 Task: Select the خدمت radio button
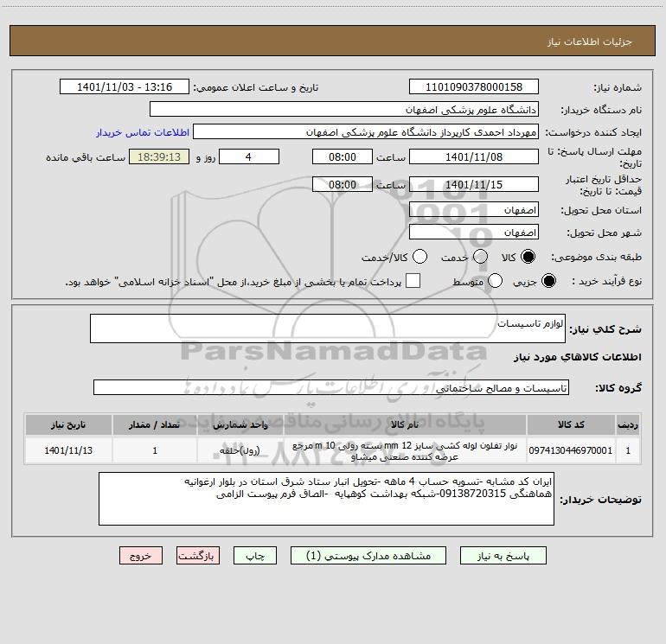pyautogui.click(x=480, y=257)
